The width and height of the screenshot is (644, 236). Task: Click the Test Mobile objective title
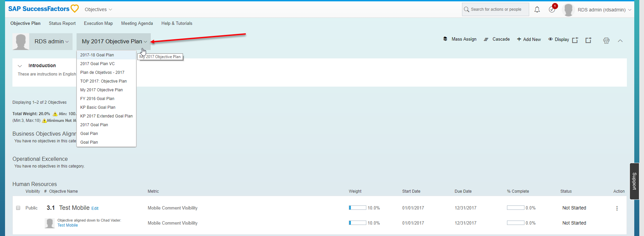pos(74,208)
